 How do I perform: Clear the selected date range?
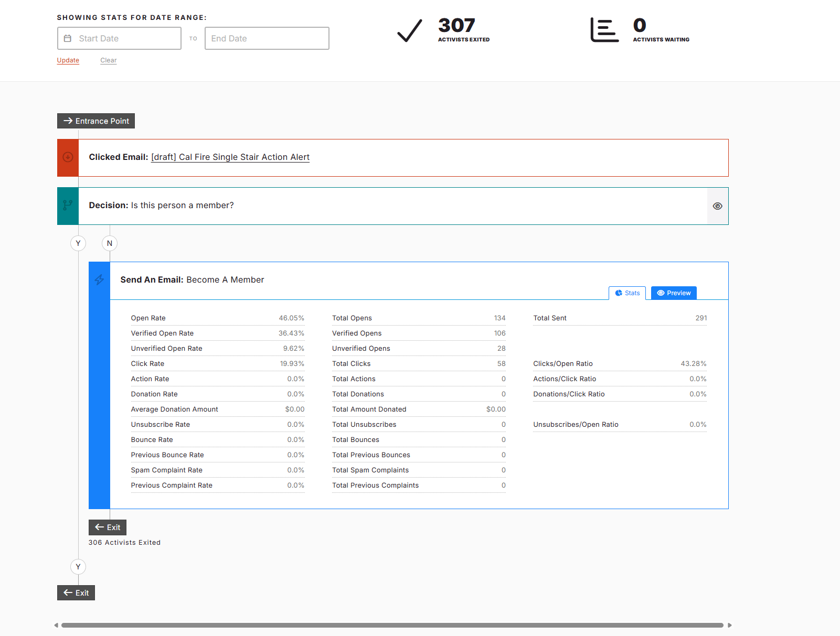[108, 60]
